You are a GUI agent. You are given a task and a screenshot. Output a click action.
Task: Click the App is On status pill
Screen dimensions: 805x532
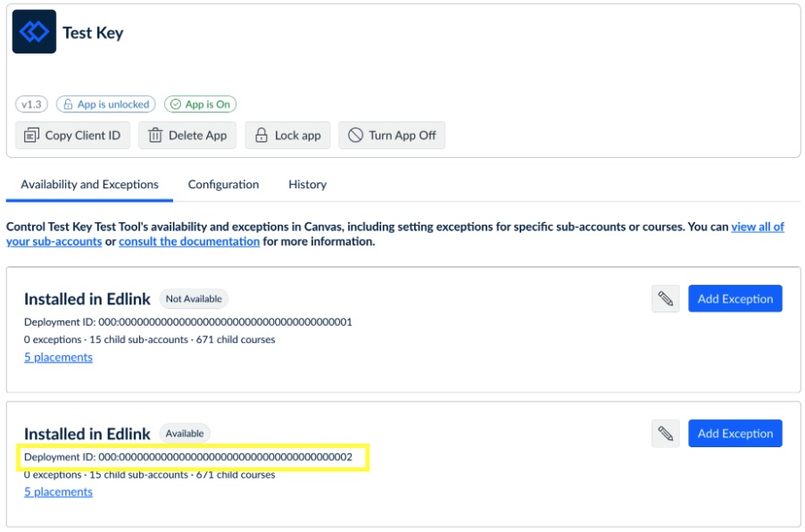click(x=200, y=104)
